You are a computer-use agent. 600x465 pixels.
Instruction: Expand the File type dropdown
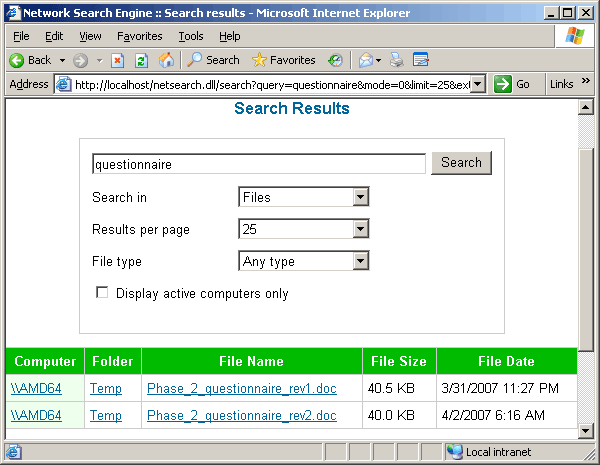pyautogui.click(x=361, y=262)
